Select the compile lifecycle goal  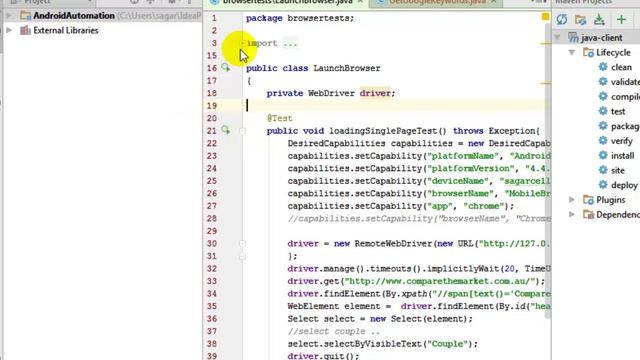click(625, 96)
